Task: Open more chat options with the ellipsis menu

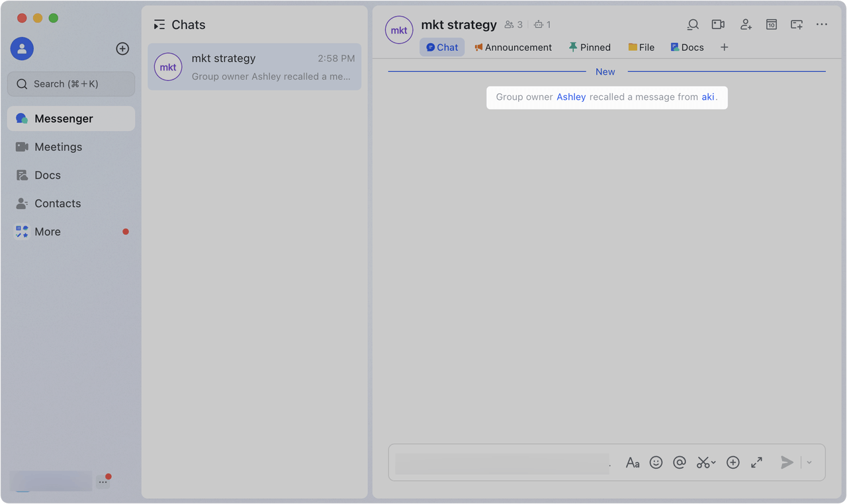Action: pyautogui.click(x=822, y=24)
